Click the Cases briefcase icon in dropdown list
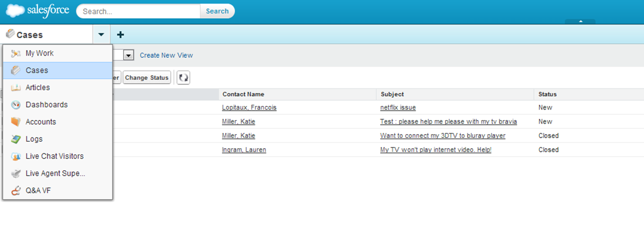This screenshot has height=236, width=644. (16, 71)
